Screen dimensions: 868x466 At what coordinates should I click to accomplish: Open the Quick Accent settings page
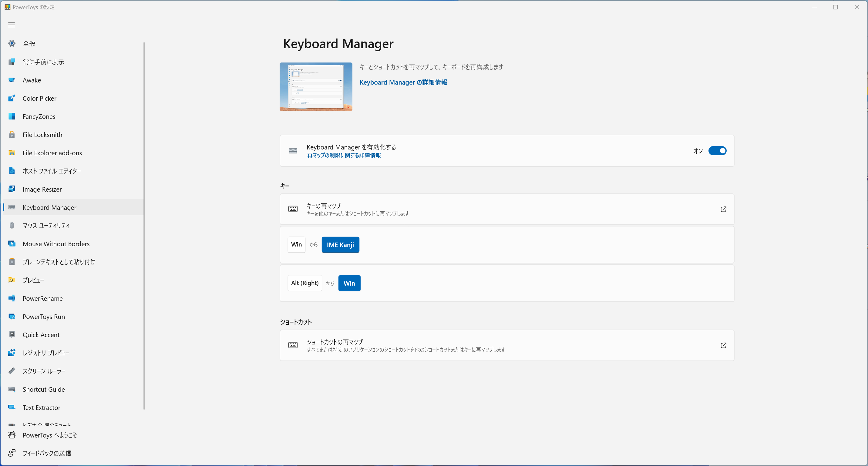coord(41,335)
